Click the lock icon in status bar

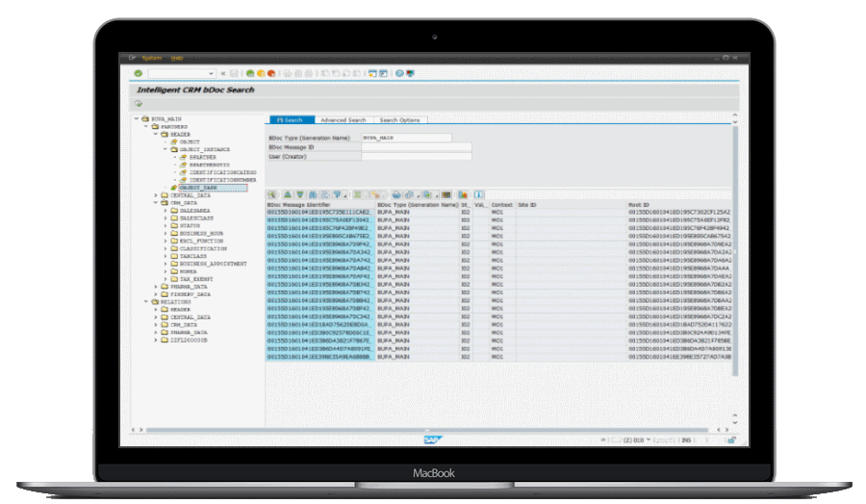pyautogui.click(x=732, y=440)
